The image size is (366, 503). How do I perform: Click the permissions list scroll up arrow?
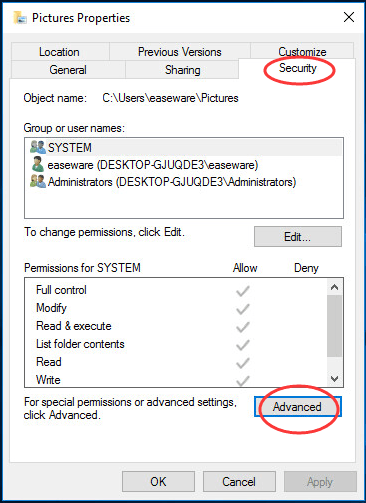(x=334, y=287)
